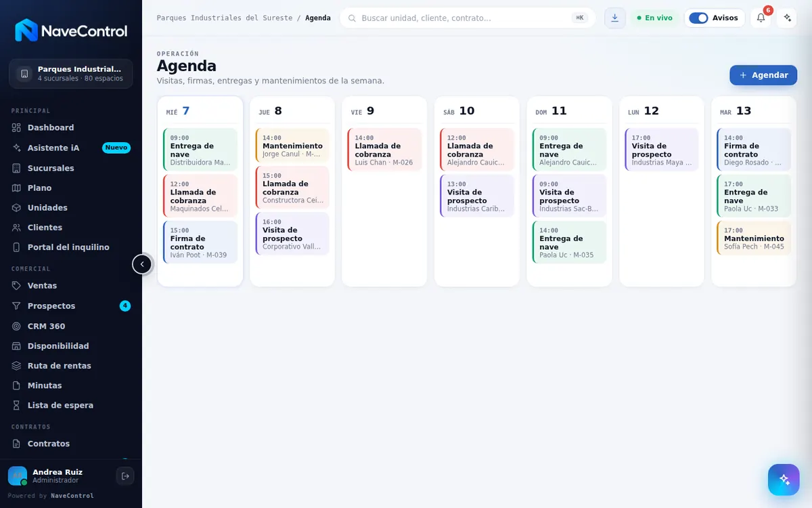Go to Contratos section
812x508 pixels.
click(x=71, y=444)
